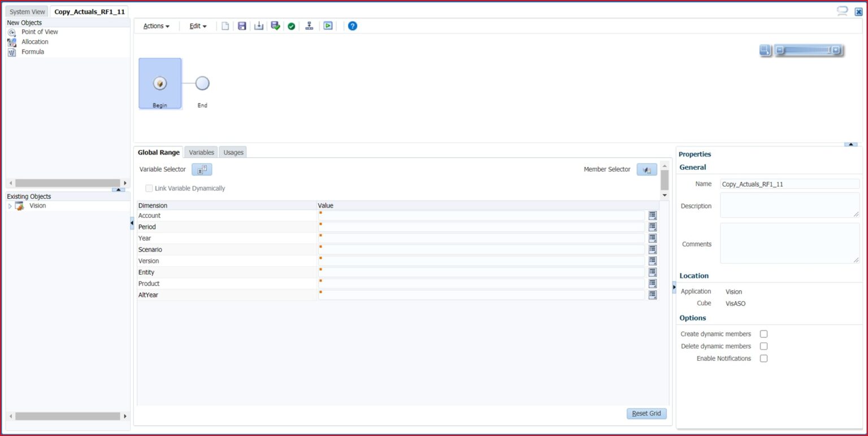Open Help via the question mark icon

click(x=352, y=25)
